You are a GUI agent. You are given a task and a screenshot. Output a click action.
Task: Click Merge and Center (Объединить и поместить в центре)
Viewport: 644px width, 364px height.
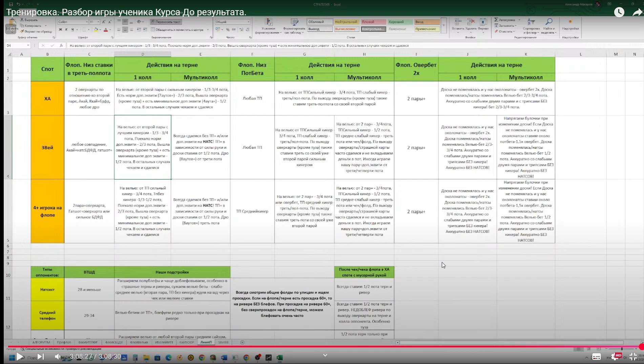point(178,30)
